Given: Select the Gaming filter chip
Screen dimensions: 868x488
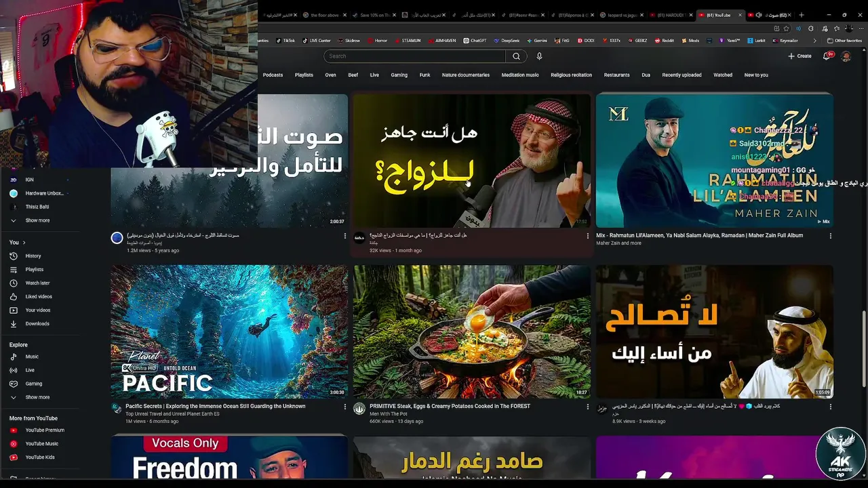Looking at the screenshot, I should [399, 75].
